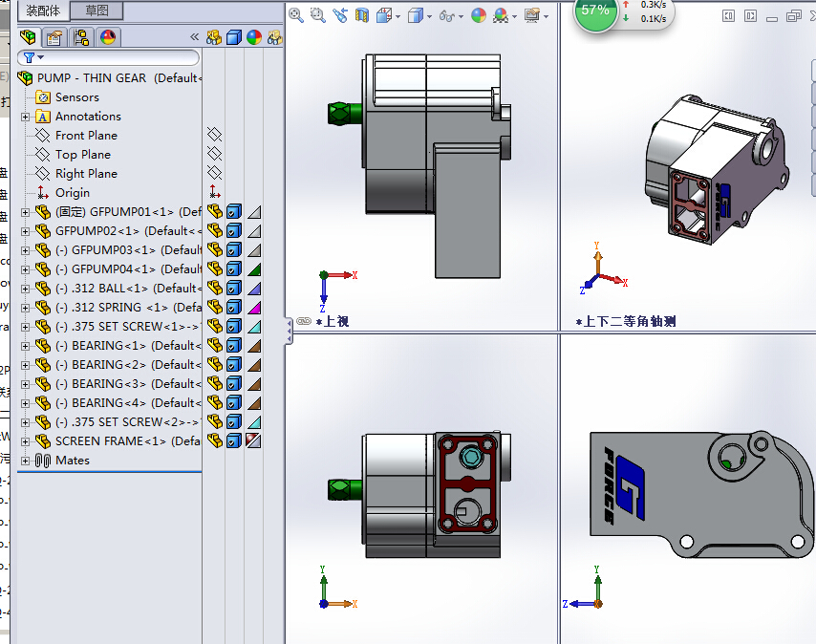
Task: Click display mode icon for GFPUMP03 row
Action: point(234,250)
